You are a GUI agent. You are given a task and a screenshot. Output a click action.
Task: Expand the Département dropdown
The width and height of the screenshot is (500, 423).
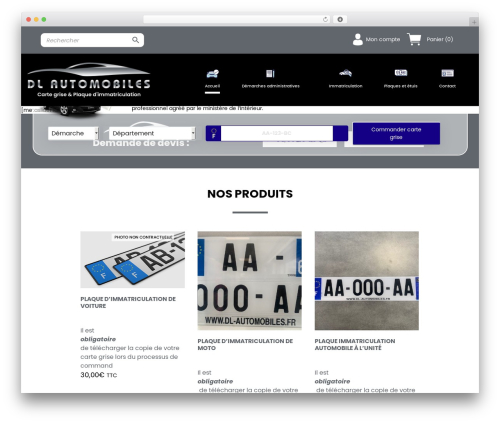coord(152,133)
